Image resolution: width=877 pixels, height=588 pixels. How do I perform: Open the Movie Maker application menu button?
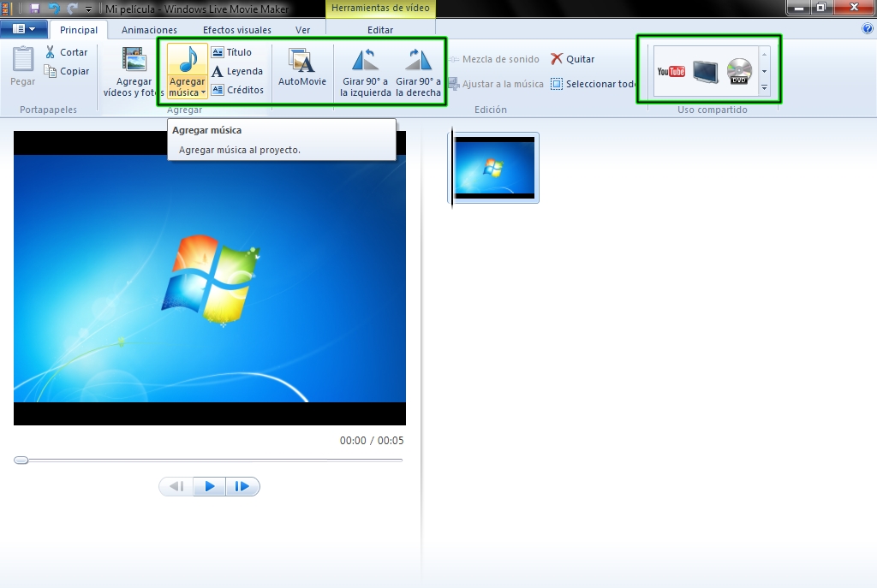[x=23, y=28]
